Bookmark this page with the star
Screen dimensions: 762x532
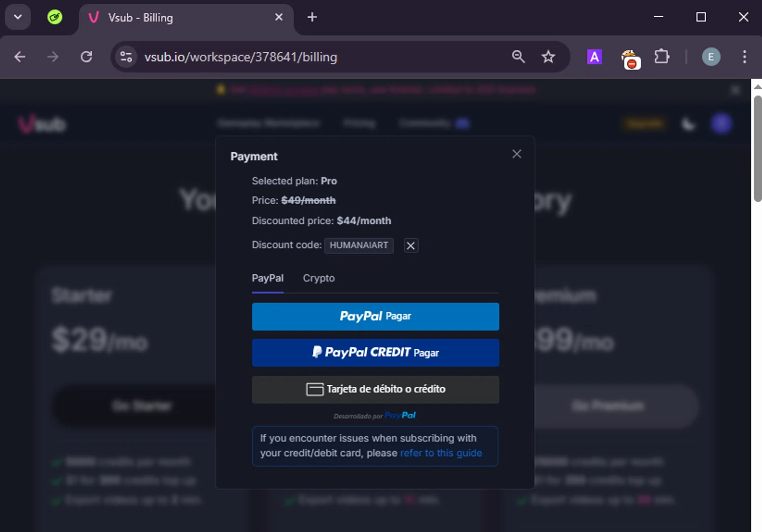(548, 57)
